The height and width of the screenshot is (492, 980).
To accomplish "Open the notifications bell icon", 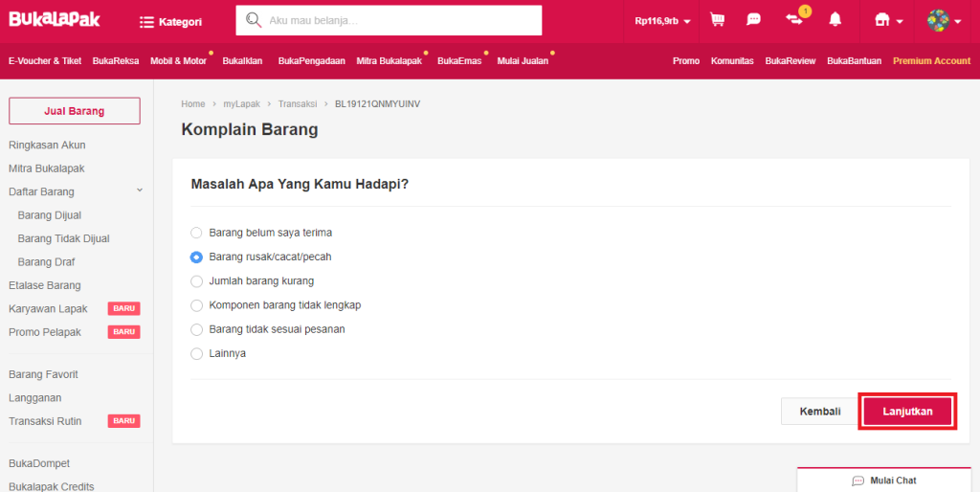I will click(835, 20).
